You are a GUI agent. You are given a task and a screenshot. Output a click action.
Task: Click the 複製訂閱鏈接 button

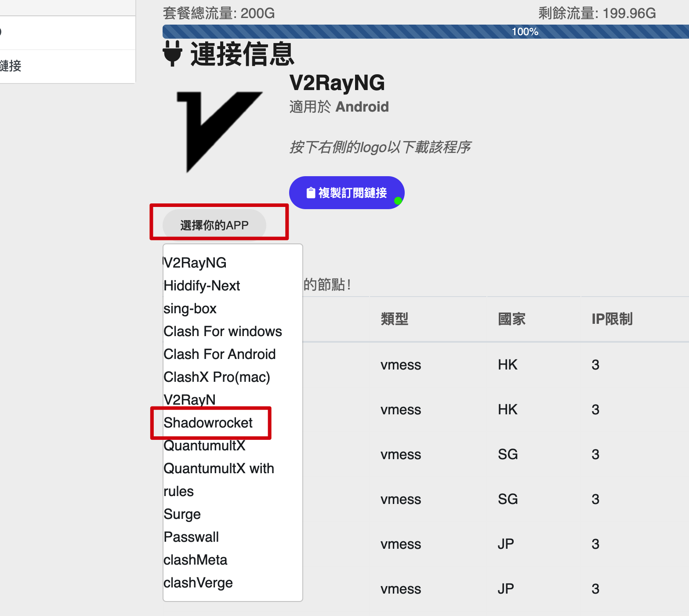point(346,193)
